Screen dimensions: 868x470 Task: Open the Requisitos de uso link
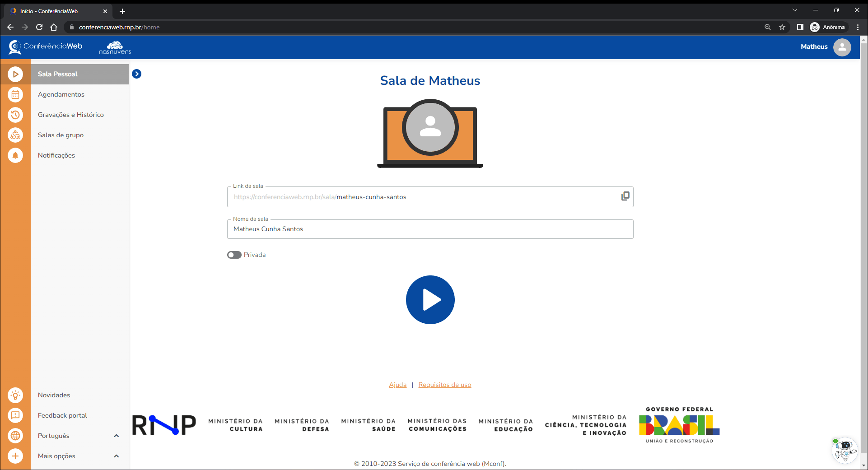point(444,385)
